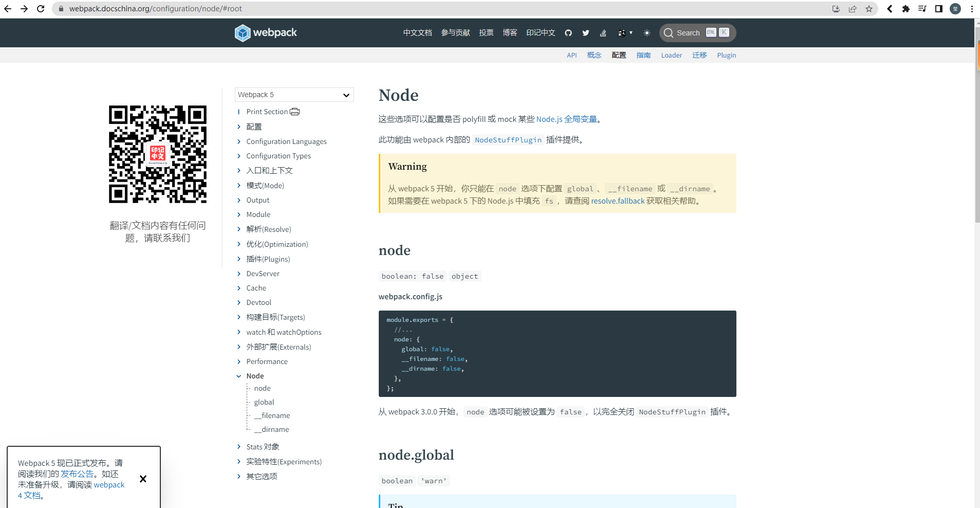Open 印记中文 in top navigation
Viewport: 980px width, 508px height.
541,33
